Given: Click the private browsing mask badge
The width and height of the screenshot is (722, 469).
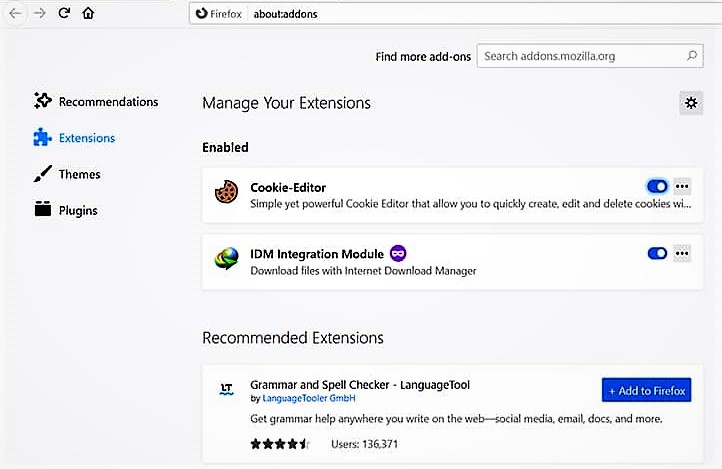Looking at the screenshot, I should point(398,253).
